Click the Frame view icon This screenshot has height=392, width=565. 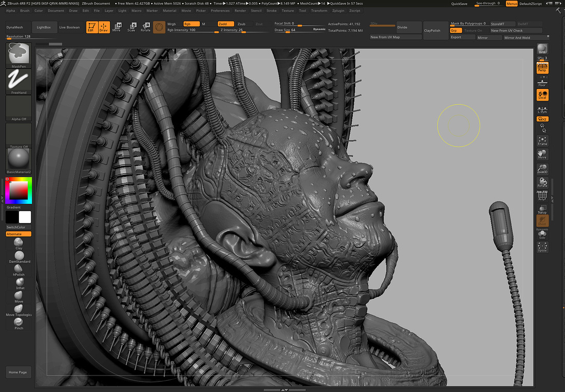(542, 141)
